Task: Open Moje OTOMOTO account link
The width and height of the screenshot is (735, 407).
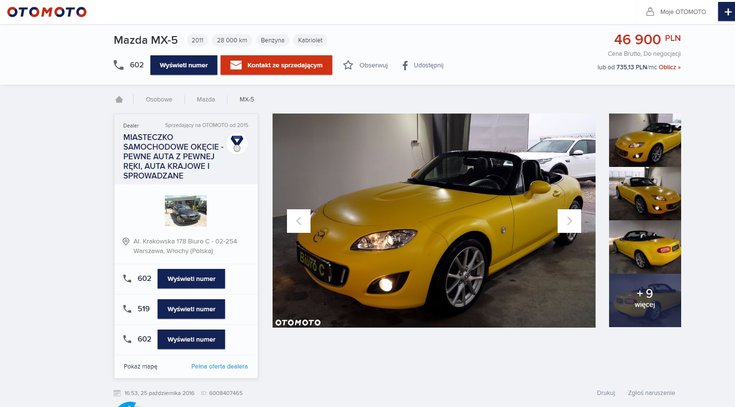Action: tap(682, 12)
